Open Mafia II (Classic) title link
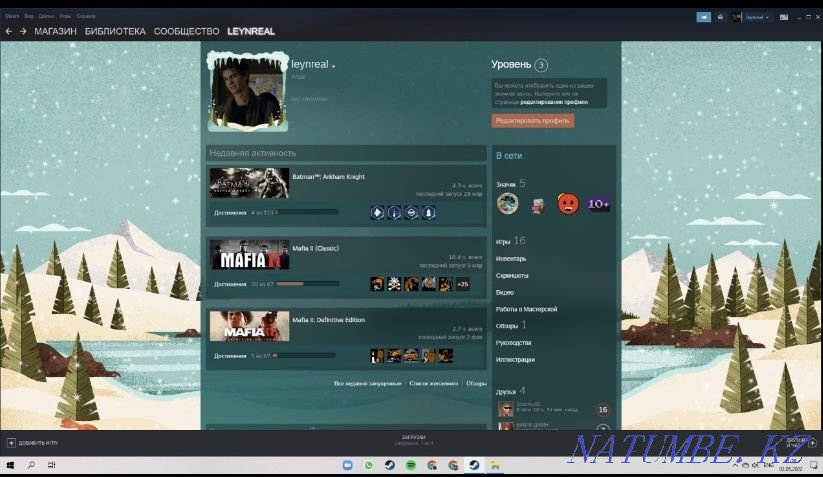Screen dimensions: 823x477 [315, 248]
